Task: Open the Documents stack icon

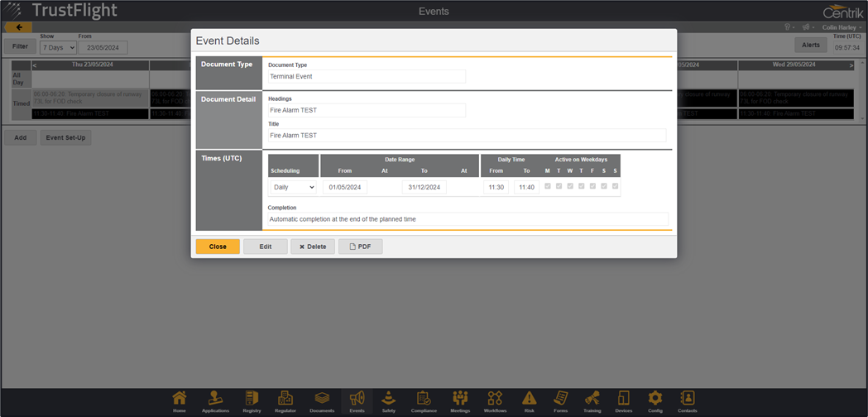Action: coord(322,400)
